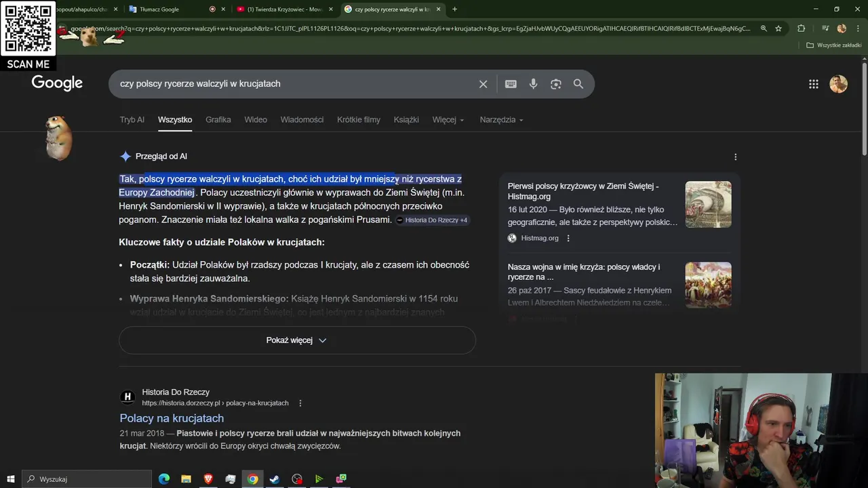Switch to the Wideo tab
Viewport: 868px width, 488px height.
click(x=256, y=120)
